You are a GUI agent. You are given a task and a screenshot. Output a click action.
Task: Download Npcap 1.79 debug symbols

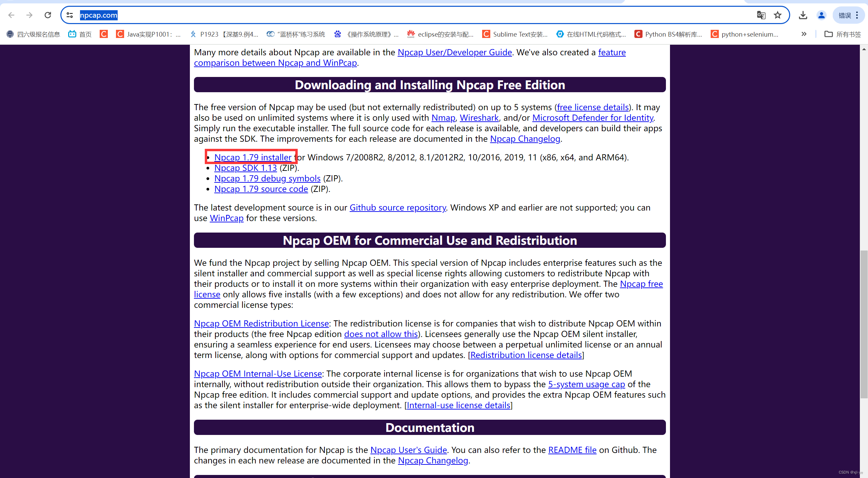(268, 179)
